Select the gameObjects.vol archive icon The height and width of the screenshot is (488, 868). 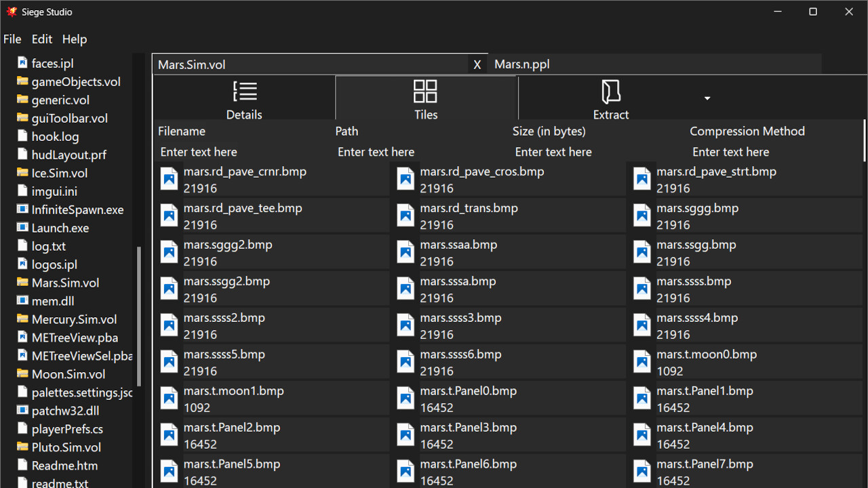22,81
